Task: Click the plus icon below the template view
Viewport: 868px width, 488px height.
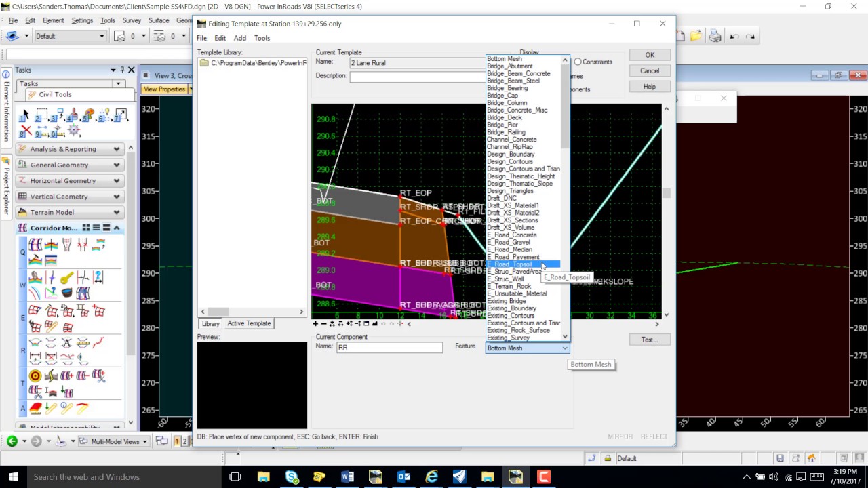Action: [315, 324]
